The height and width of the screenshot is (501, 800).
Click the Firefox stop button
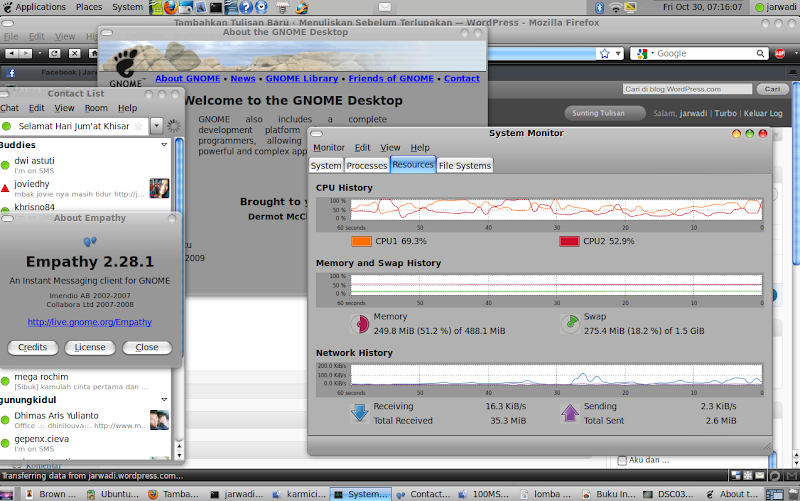pos(74,53)
